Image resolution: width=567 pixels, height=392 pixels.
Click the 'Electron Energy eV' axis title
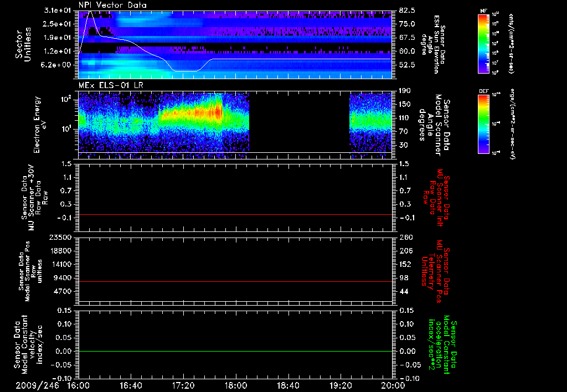(40, 125)
